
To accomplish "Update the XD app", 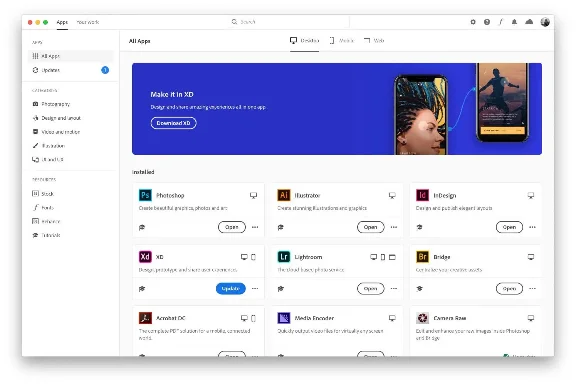I will pyautogui.click(x=231, y=288).
